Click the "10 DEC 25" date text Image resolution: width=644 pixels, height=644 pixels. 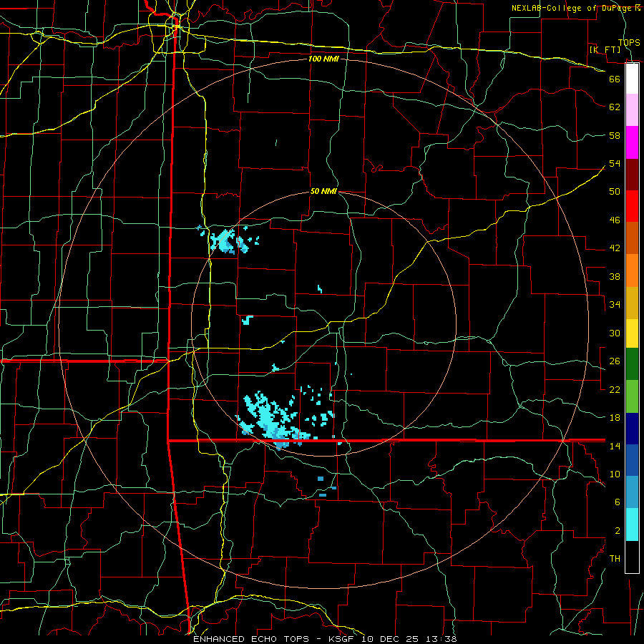coord(390,639)
